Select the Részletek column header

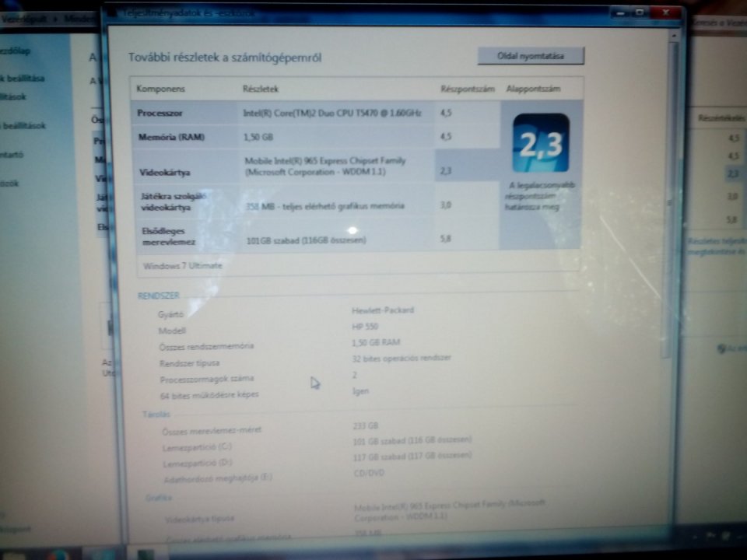coord(260,89)
